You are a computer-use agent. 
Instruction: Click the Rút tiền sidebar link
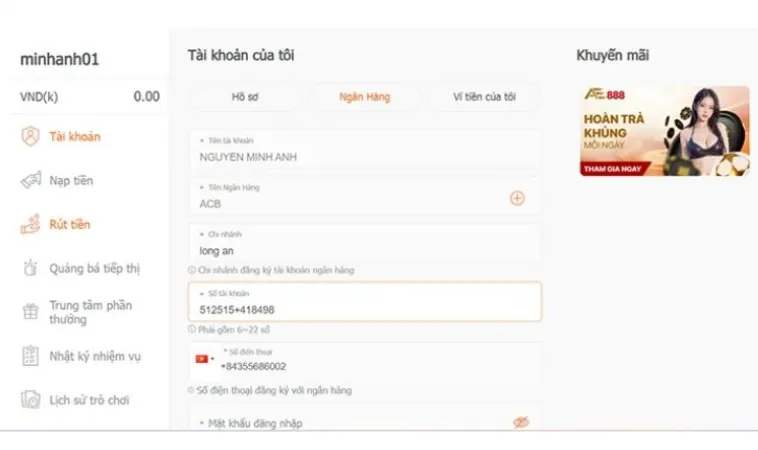tap(70, 224)
